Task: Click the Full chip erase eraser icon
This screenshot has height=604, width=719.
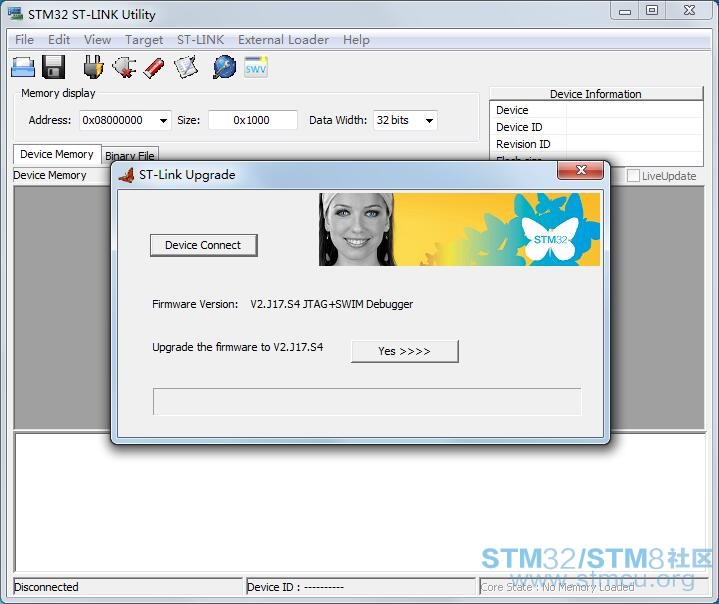Action: tap(154, 67)
